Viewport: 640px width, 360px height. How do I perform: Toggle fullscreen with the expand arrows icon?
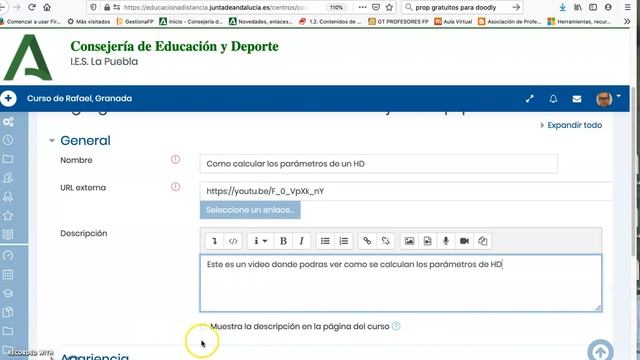tap(530, 99)
